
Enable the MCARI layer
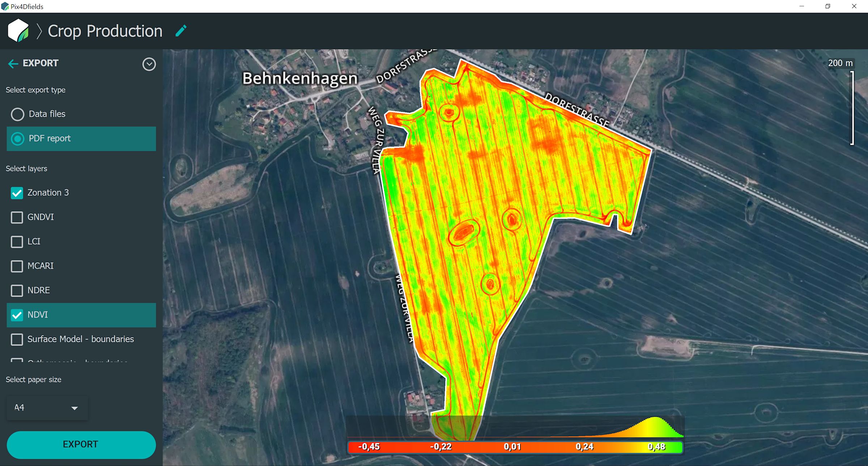click(x=17, y=266)
